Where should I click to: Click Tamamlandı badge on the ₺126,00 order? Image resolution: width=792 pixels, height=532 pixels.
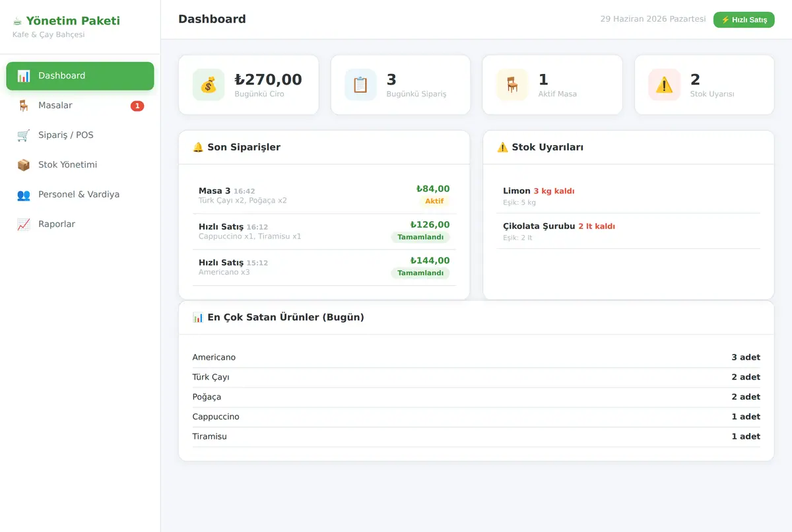[x=420, y=237]
